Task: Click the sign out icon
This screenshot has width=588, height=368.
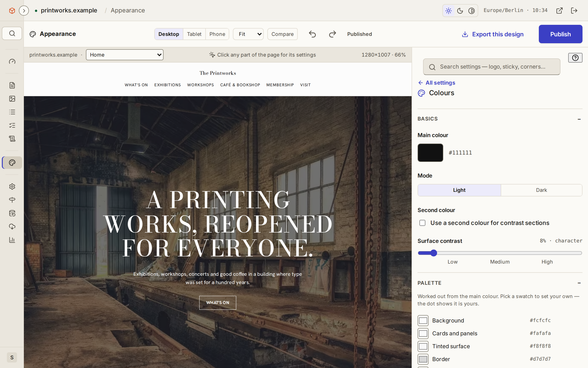Action: click(574, 11)
